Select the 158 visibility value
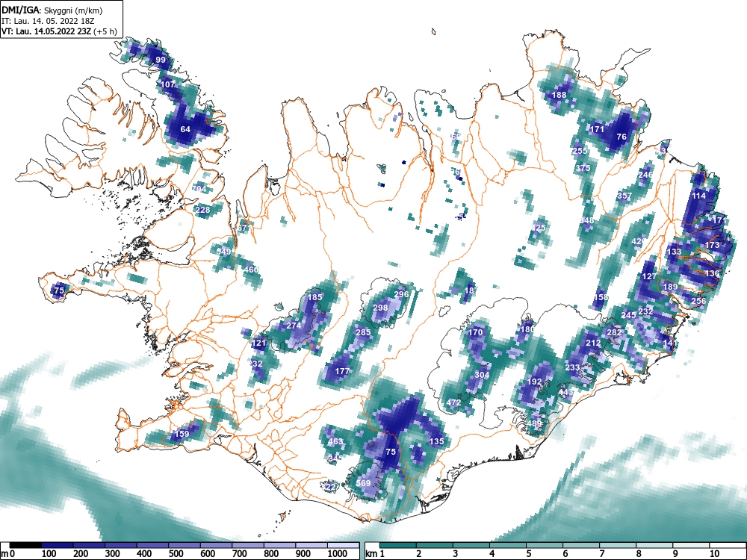747x560 pixels. [601, 297]
